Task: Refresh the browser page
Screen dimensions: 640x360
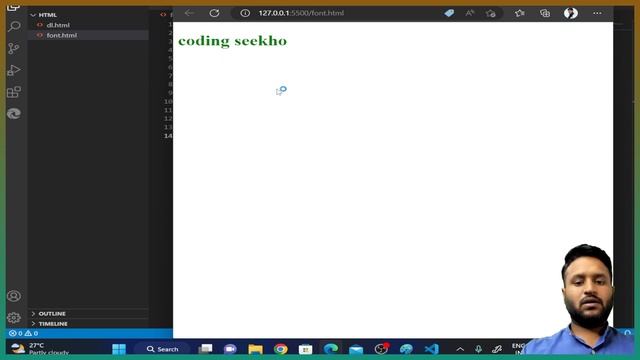Action: click(214, 13)
